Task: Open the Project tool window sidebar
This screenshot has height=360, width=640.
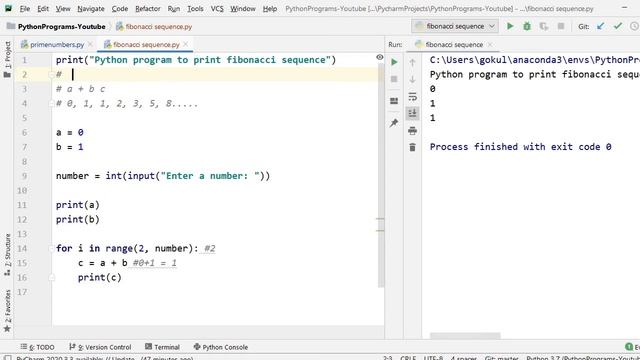Action: [7, 59]
